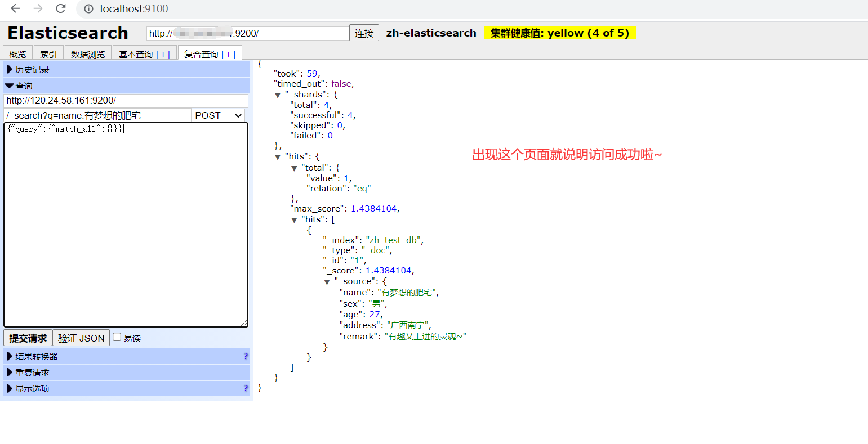Switch to the 索引 tab
This screenshot has width=868, height=444.
pos(48,53)
